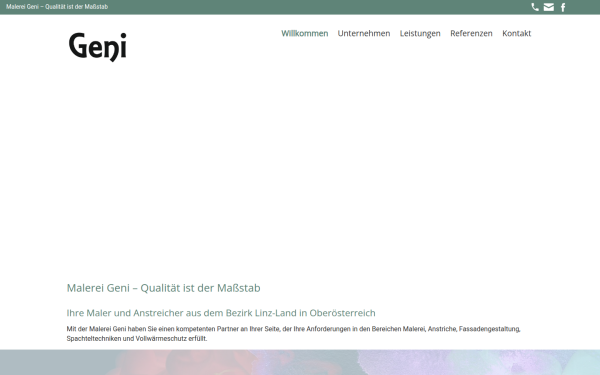Open the Kontakt page
The width and height of the screenshot is (600, 375).
pyautogui.click(x=517, y=33)
